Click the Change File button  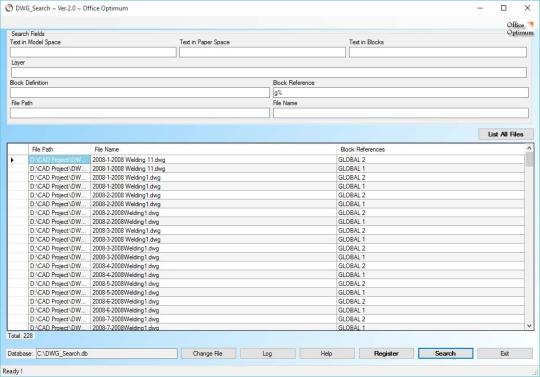(x=208, y=354)
